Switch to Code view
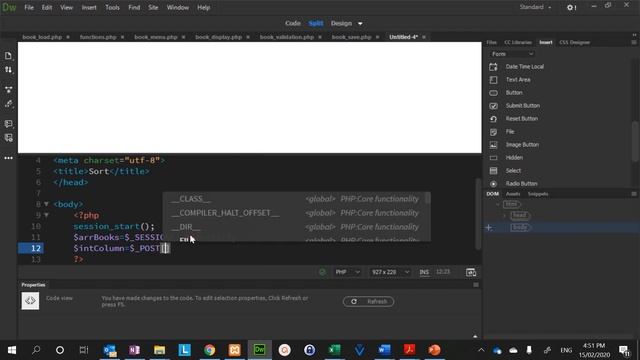640x360 pixels. 293,23
